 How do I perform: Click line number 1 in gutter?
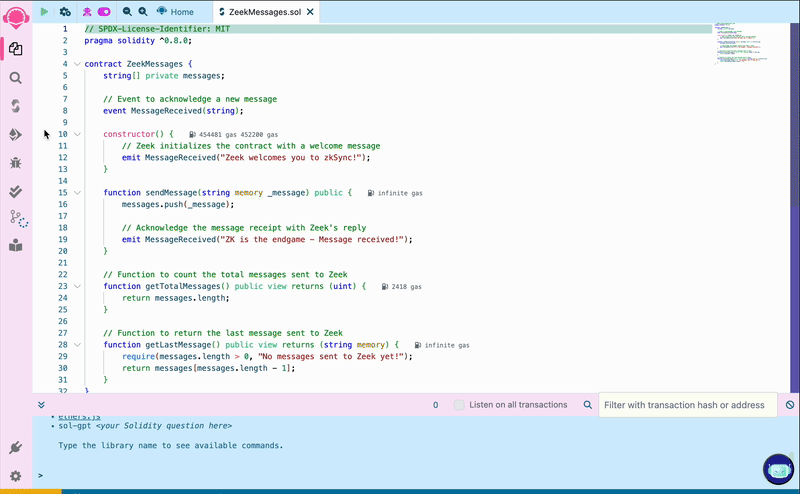pyautogui.click(x=65, y=29)
